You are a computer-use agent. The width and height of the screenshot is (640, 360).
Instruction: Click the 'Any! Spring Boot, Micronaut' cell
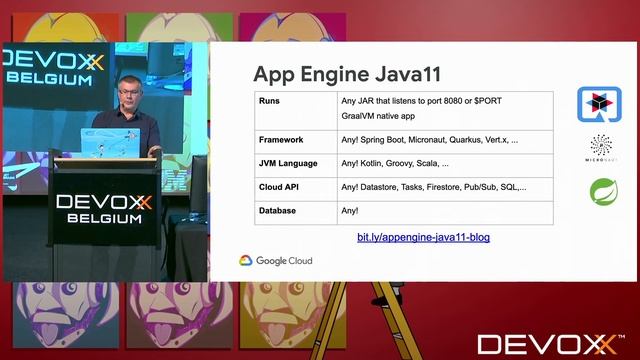[x=445, y=142]
